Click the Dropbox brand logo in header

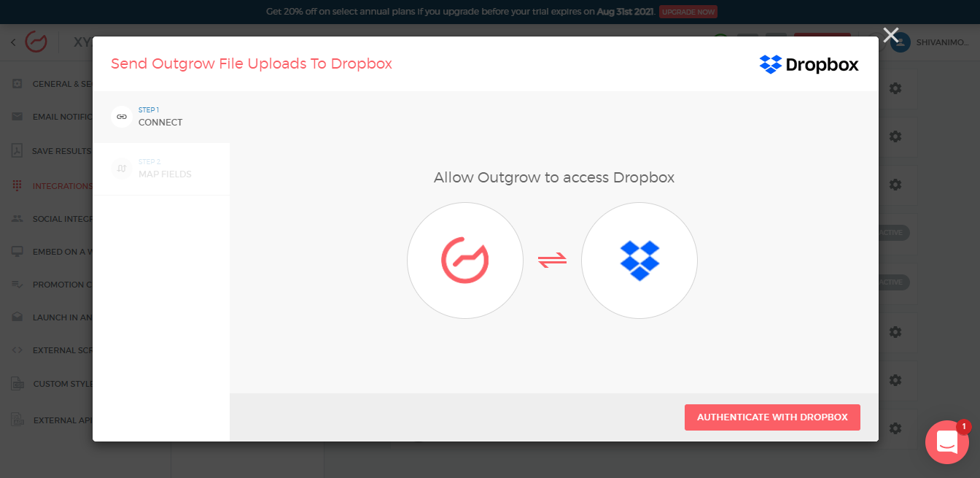click(809, 64)
